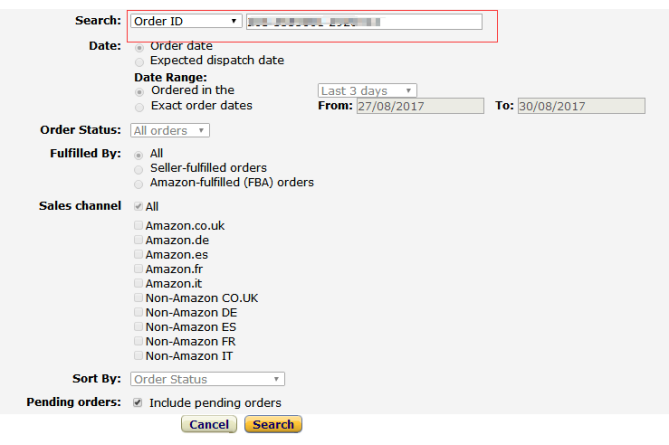Enable the Non-Amazon FR checkbox
The image size is (669, 445).
click(138, 340)
